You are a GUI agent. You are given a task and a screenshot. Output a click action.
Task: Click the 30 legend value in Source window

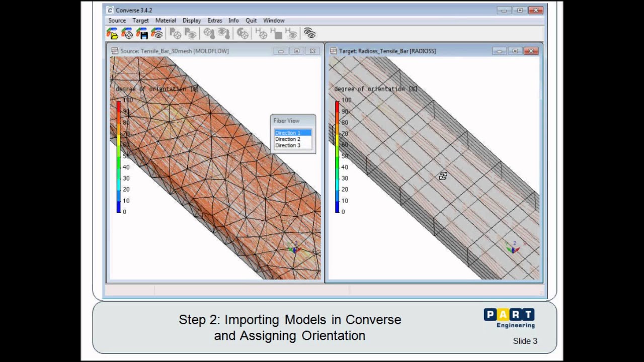(126, 178)
